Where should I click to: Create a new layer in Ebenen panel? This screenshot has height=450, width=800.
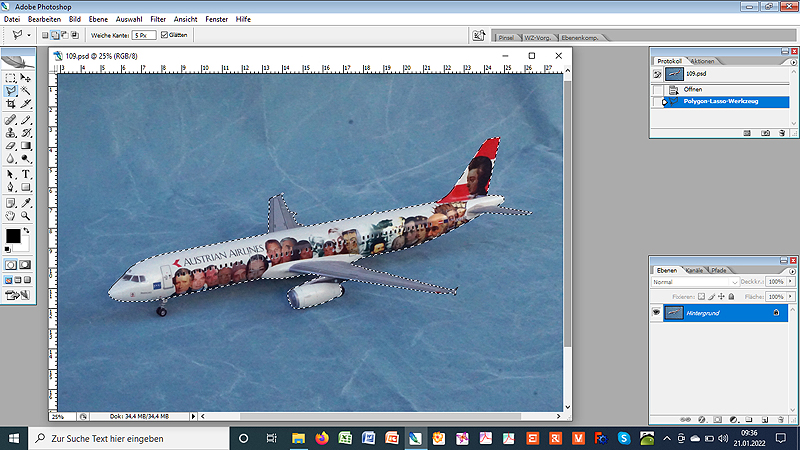tap(765, 420)
